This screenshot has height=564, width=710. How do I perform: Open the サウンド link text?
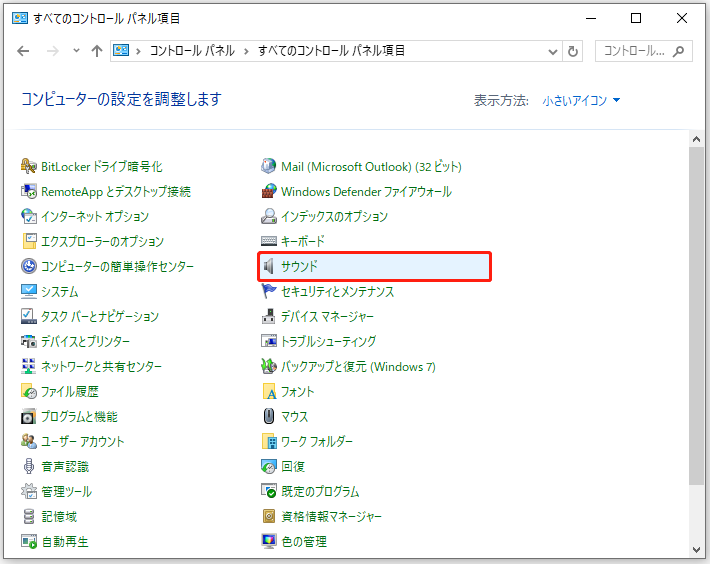[299, 266]
